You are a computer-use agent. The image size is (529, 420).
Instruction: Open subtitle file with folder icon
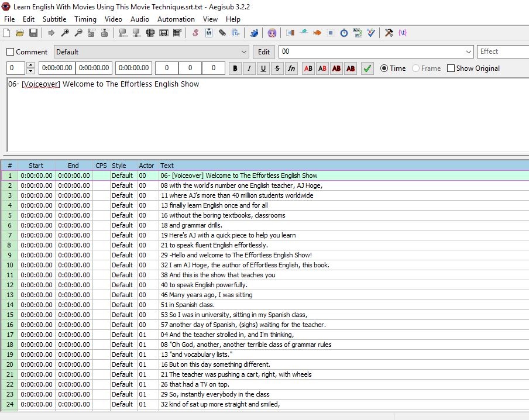tap(20, 33)
